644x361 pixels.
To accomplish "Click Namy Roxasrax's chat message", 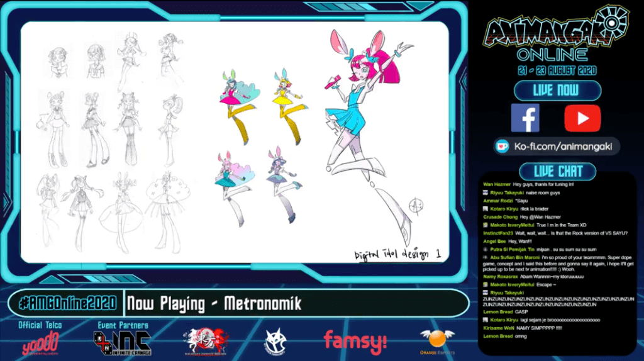I will coord(533,277).
